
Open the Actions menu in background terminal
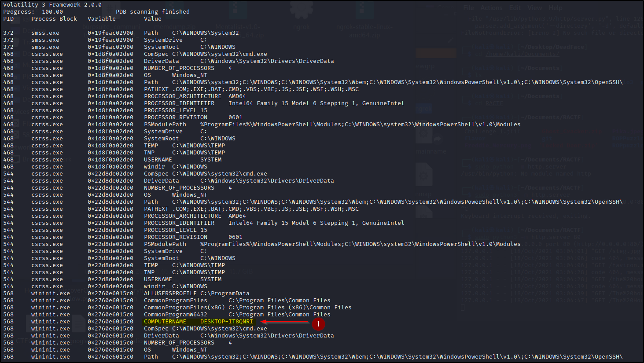coord(491,8)
